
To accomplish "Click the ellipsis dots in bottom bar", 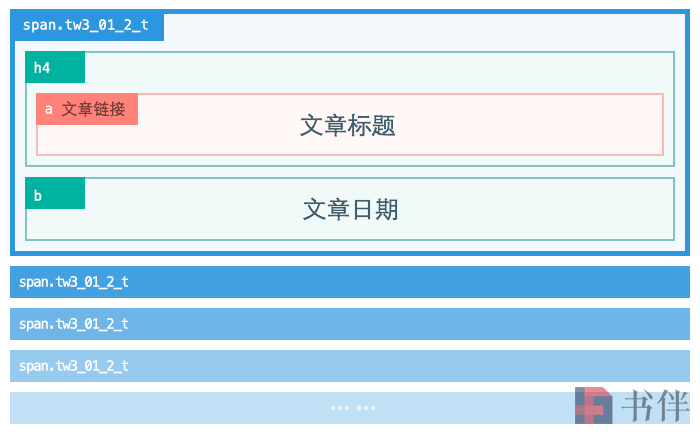I will [353, 408].
